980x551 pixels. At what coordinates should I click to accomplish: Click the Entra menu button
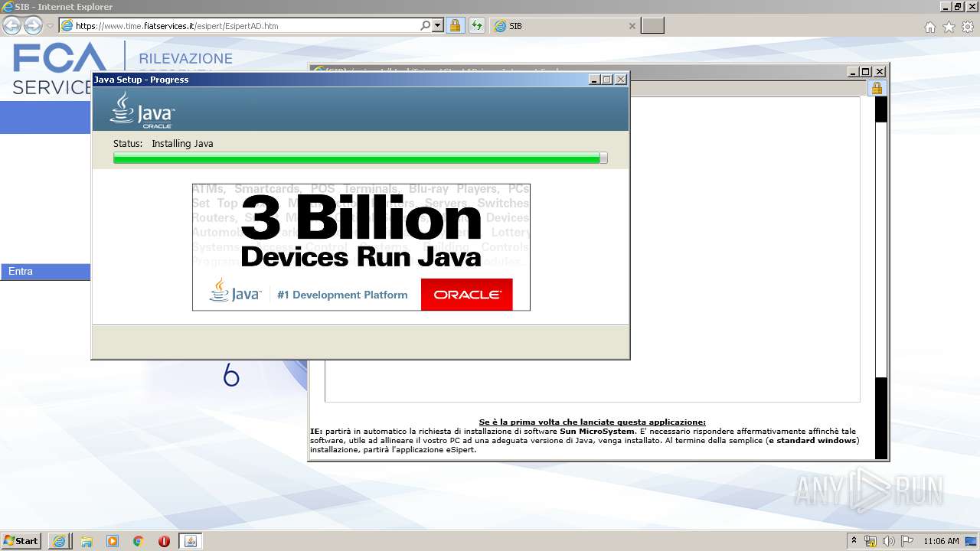pyautogui.click(x=45, y=272)
